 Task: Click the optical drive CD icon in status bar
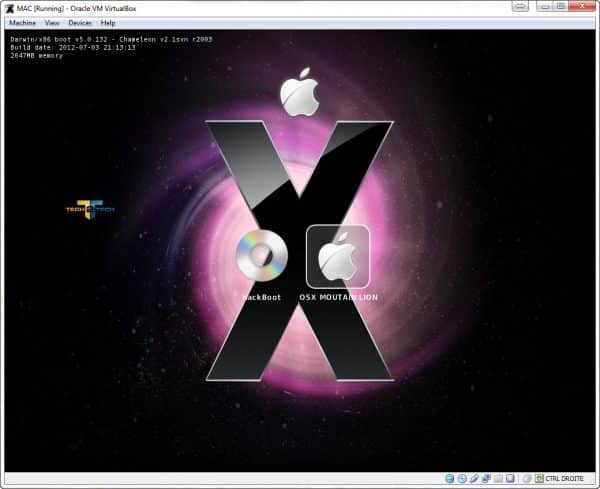tap(461, 479)
